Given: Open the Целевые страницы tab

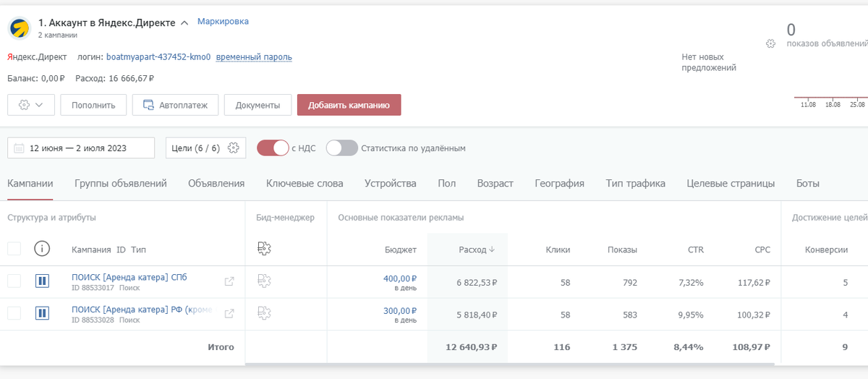Looking at the screenshot, I should coord(731,184).
